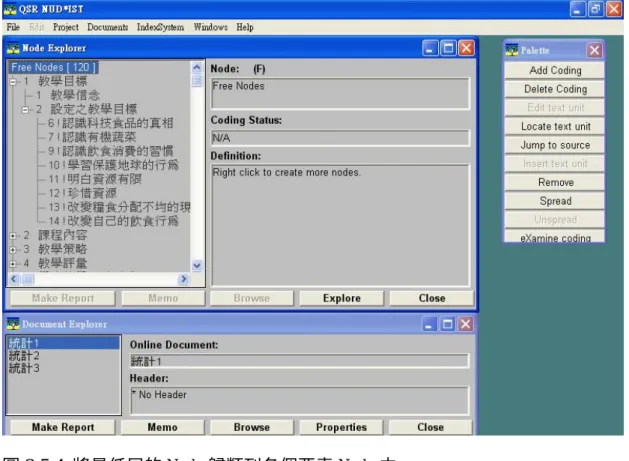Minimize the main QSR NUD*IST window

tap(577, 9)
